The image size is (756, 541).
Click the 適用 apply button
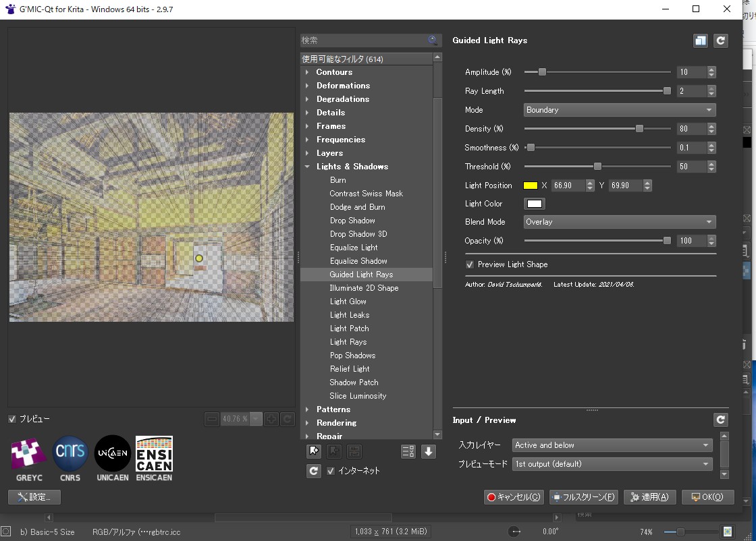point(649,496)
